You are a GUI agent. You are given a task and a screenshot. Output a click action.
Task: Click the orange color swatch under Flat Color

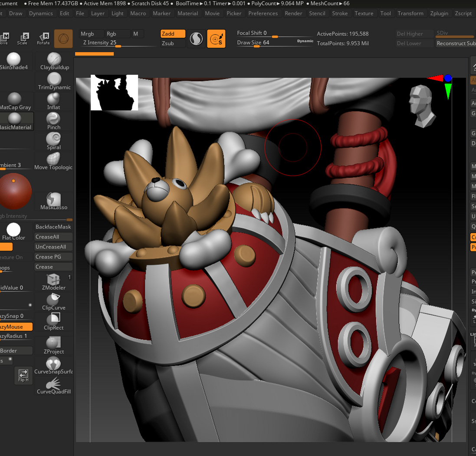click(6, 247)
